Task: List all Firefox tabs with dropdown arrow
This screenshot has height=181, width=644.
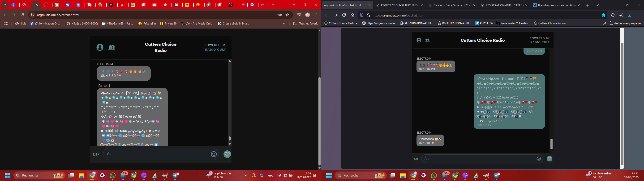Action: pos(597,5)
